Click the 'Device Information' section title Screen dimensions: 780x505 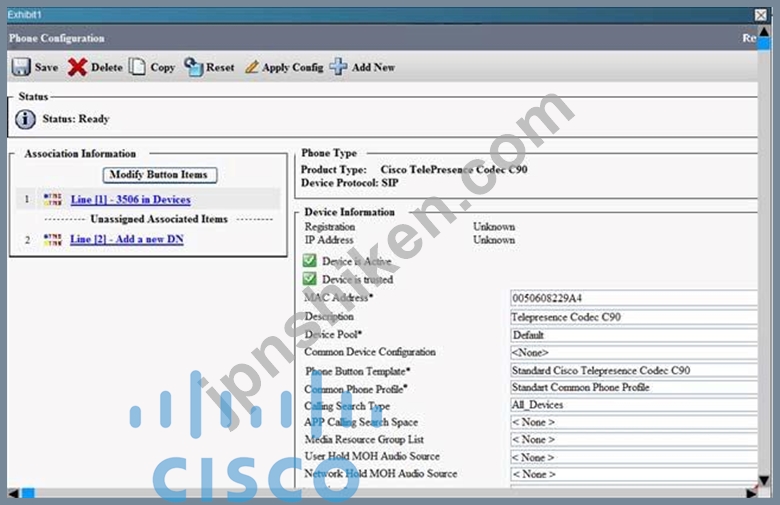(350, 212)
